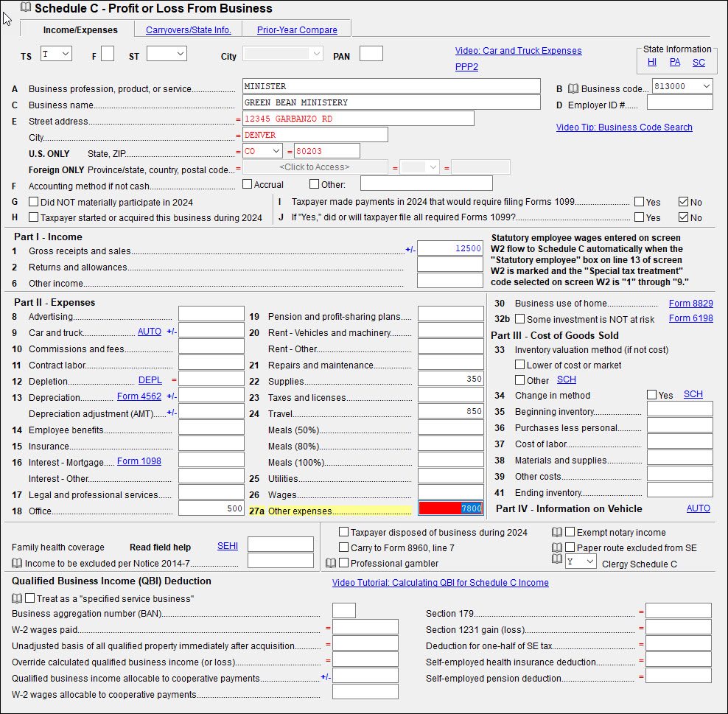The width and height of the screenshot is (728, 714).
Task: Open Form 8829 for Business use of home
Action: tap(691, 304)
